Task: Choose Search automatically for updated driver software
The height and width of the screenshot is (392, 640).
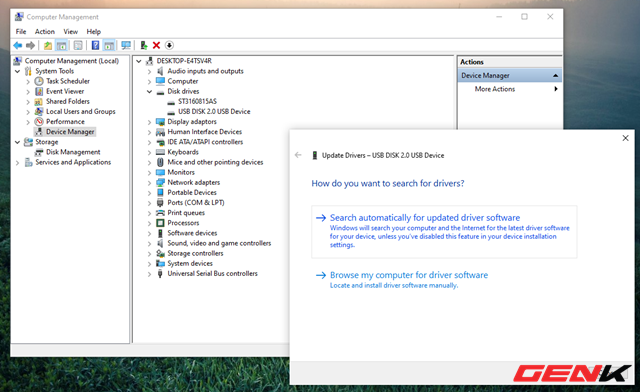Action: (444, 232)
